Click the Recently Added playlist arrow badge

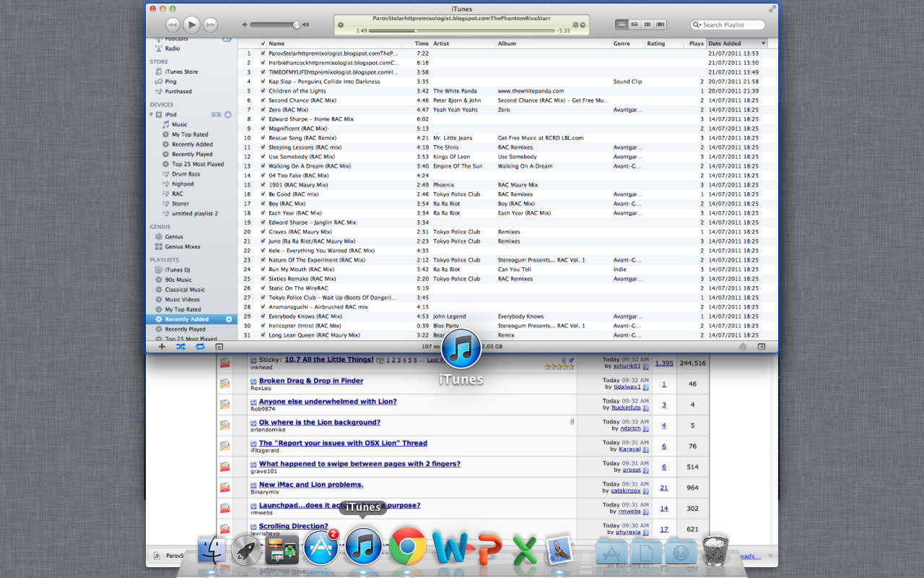[x=229, y=319]
